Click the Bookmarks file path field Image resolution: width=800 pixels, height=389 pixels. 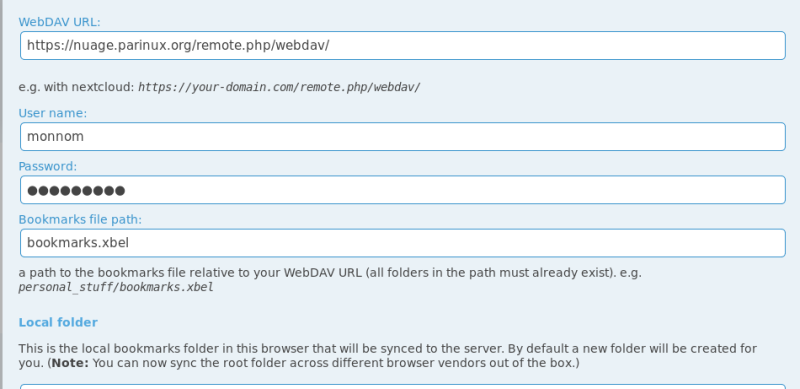403,243
